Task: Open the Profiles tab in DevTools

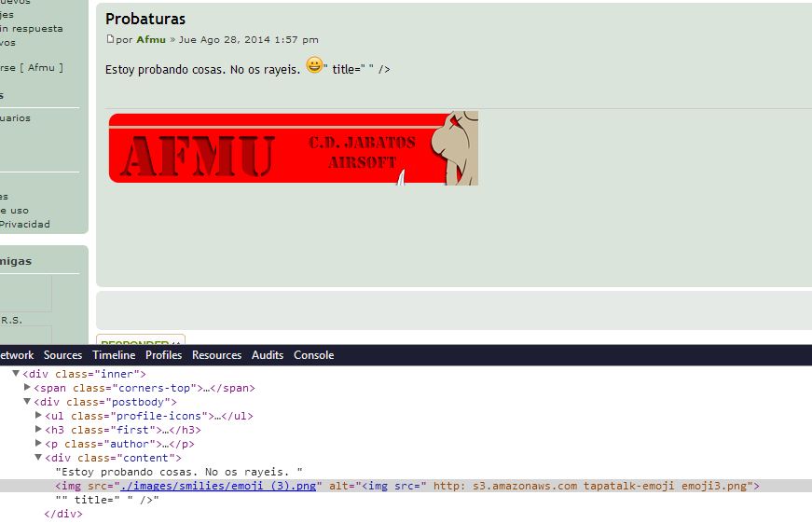Action: [x=164, y=355]
